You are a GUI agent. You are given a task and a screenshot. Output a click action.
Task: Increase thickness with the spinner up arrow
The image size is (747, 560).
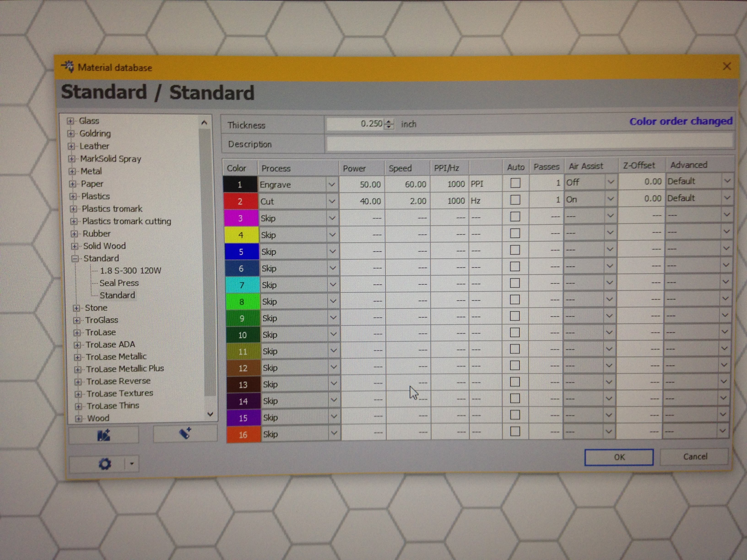pos(389,121)
